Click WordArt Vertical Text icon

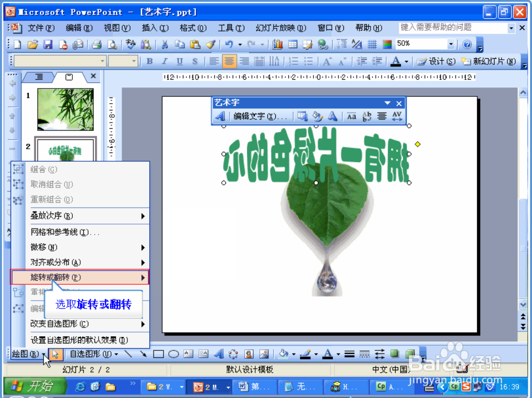tap(367, 116)
